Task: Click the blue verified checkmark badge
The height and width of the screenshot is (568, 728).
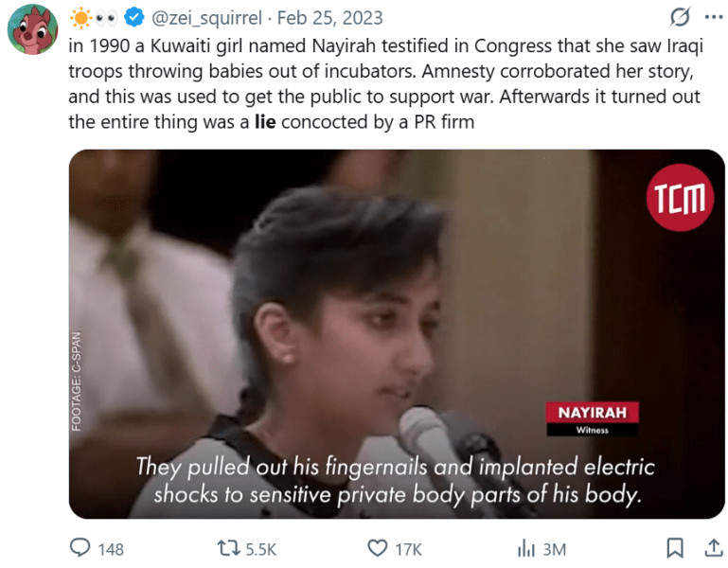Action: click(134, 18)
